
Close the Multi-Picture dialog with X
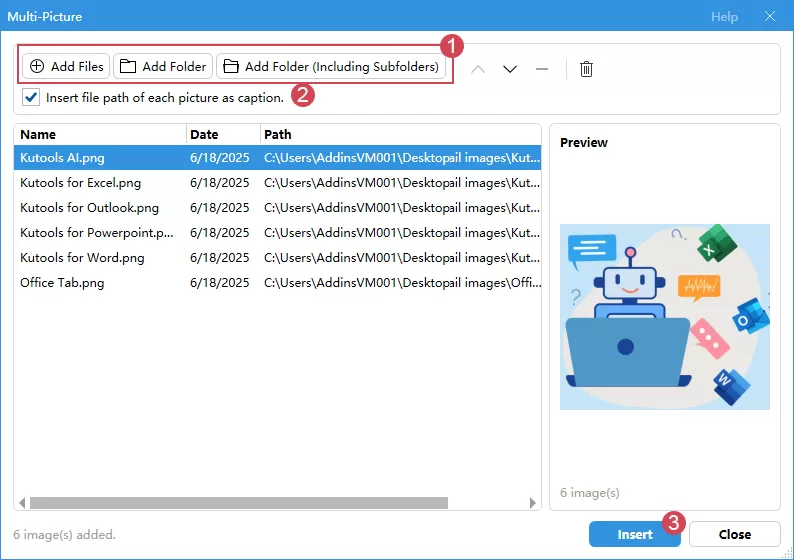pyautogui.click(x=770, y=16)
